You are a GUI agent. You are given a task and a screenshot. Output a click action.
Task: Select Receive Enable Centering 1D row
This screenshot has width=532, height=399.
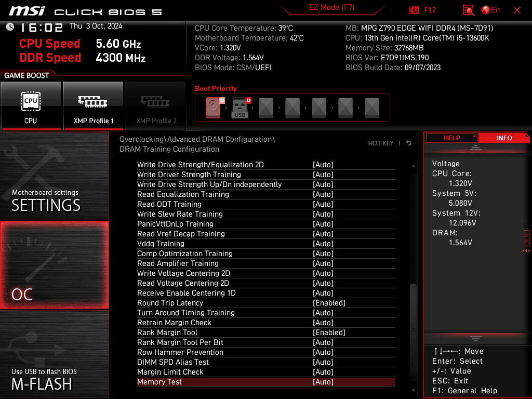(x=266, y=293)
